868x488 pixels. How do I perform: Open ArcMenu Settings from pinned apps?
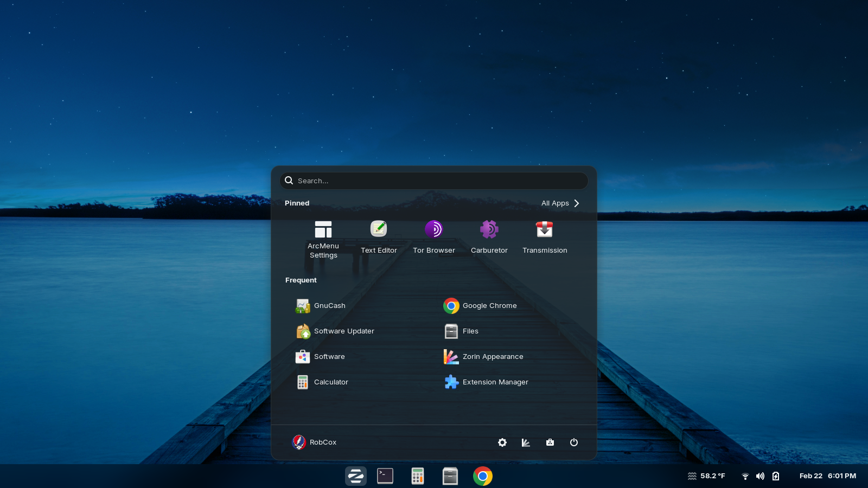pos(323,239)
